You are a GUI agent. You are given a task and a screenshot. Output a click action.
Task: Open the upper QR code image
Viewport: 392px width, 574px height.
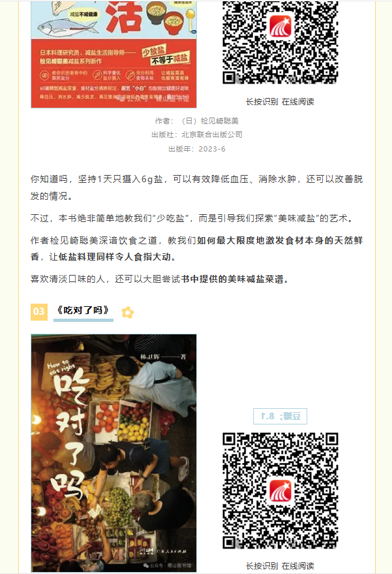tap(280, 42)
